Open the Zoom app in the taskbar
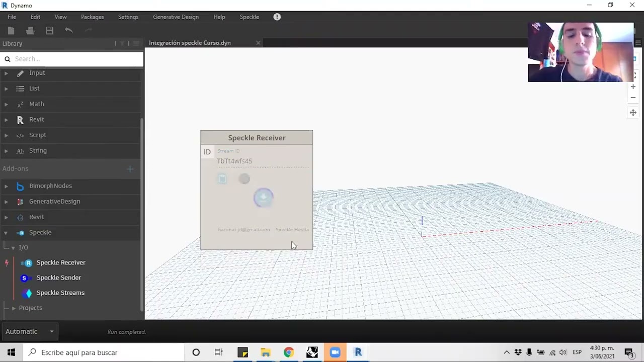This screenshot has height=362, width=644. [335, 352]
